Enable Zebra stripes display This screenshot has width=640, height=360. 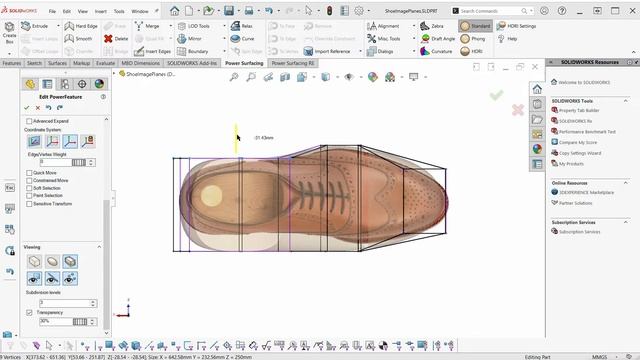432,26
